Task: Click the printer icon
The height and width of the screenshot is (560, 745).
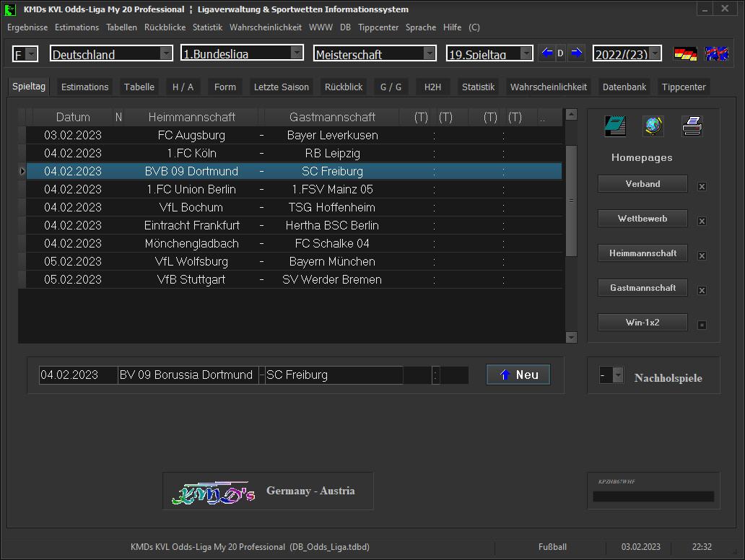Action: [692, 126]
